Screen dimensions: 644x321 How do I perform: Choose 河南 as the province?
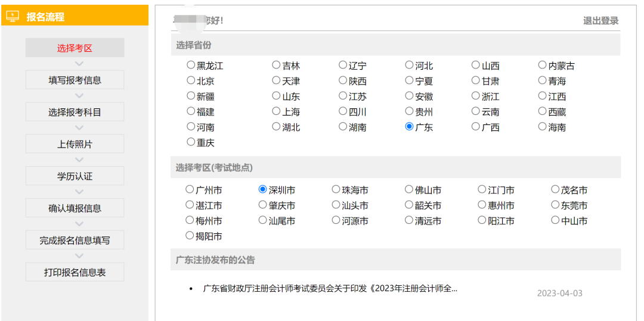(x=191, y=127)
